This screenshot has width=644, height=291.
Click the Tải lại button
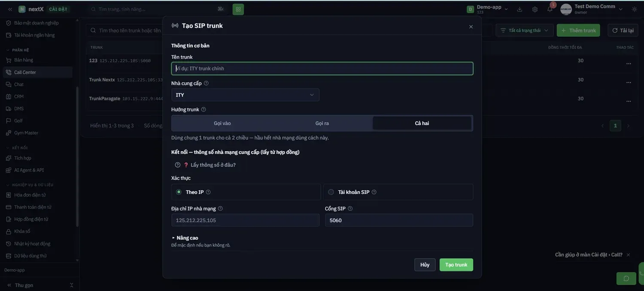[x=623, y=31]
